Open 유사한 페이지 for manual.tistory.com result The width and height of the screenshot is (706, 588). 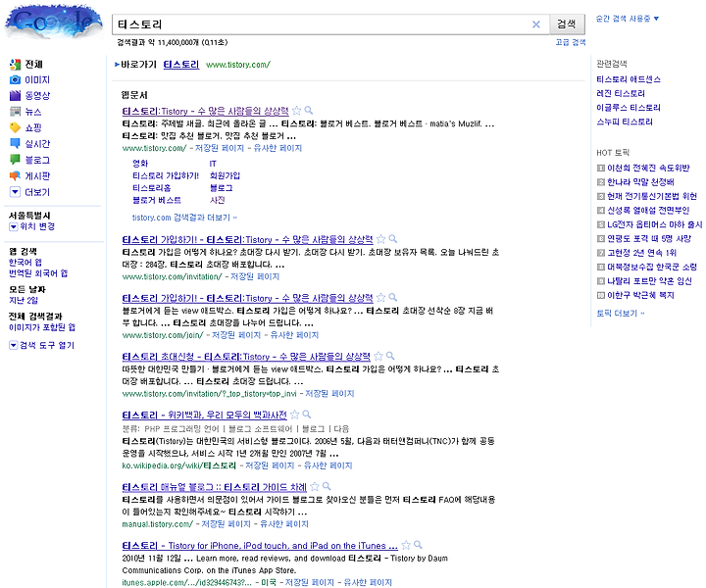coord(284,524)
